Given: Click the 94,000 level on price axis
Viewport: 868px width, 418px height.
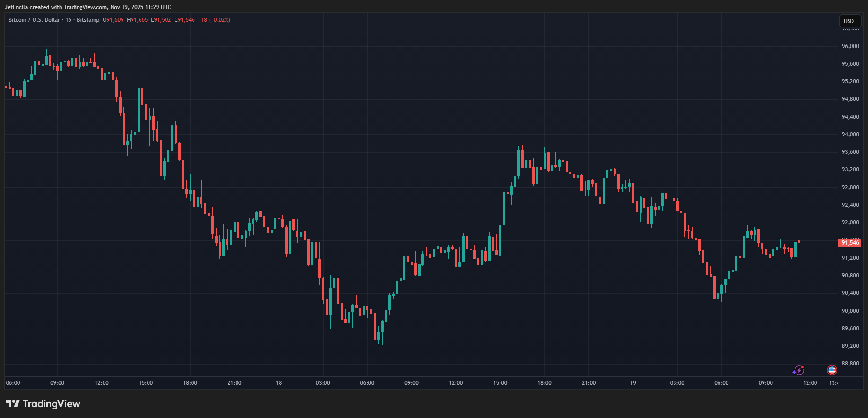Looking at the screenshot, I should click(x=850, y=134).
